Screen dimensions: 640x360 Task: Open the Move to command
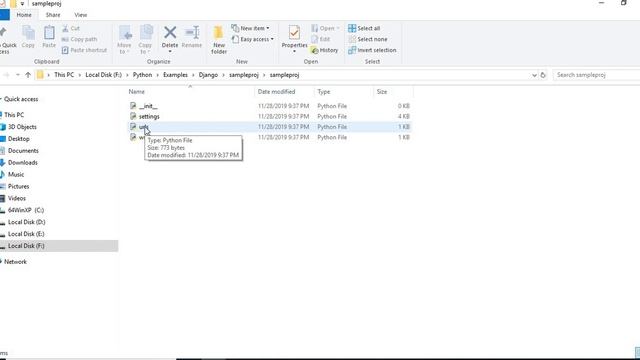[x=124, y=40]
